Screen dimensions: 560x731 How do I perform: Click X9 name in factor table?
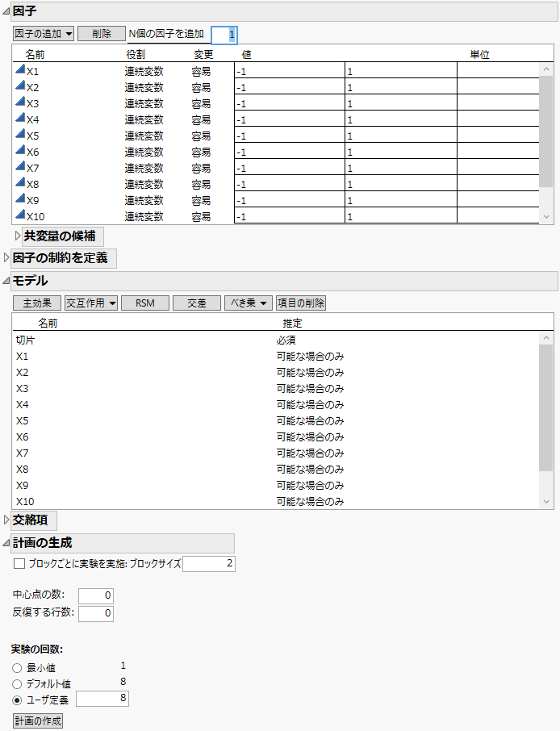tap(32, 200)
